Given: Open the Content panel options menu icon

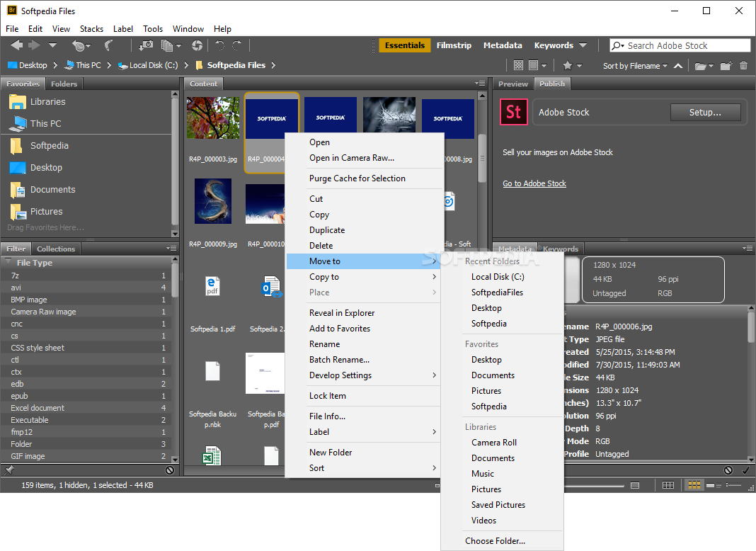Looking at the screenshot, I should tap(480, 84).
